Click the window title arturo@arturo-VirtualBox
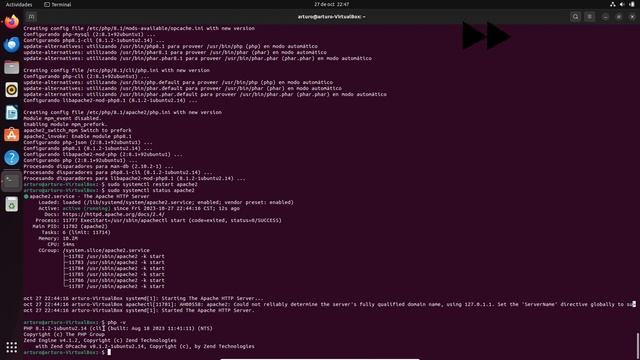The image size is (640, 360). point(331,17)
